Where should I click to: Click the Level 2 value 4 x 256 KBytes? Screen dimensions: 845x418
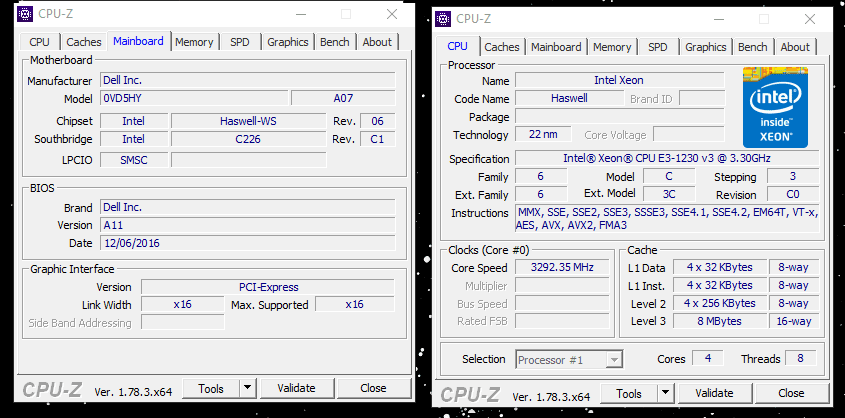pyautogui.click(x=720, y=303)
